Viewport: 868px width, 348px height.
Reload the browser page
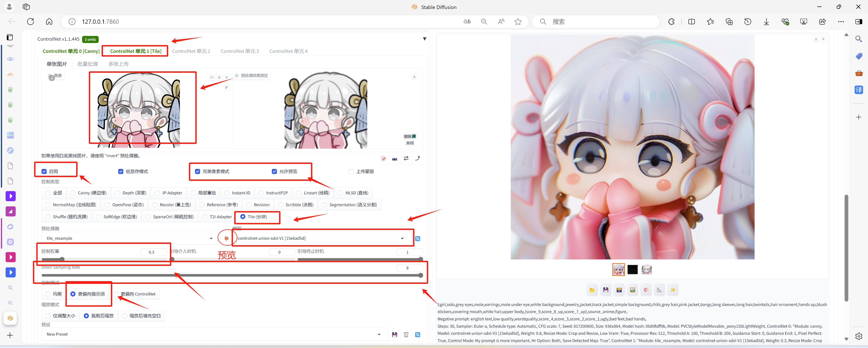(x=31, y=22)
